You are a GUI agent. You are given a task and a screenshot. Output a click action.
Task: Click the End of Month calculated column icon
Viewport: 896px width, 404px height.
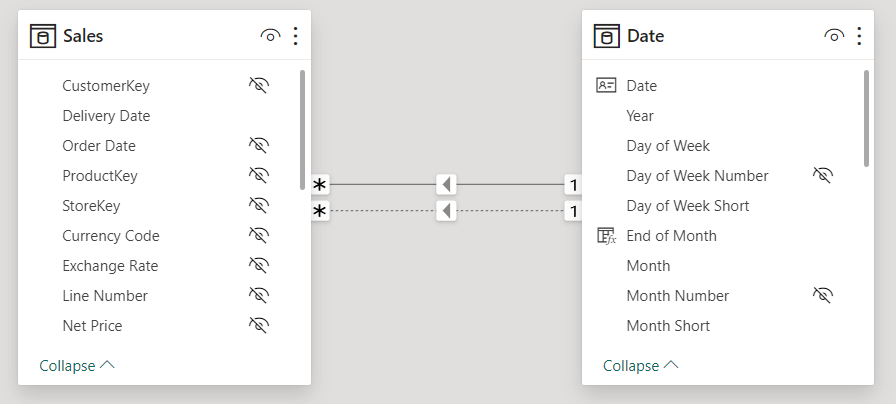[x=606, y=235]
